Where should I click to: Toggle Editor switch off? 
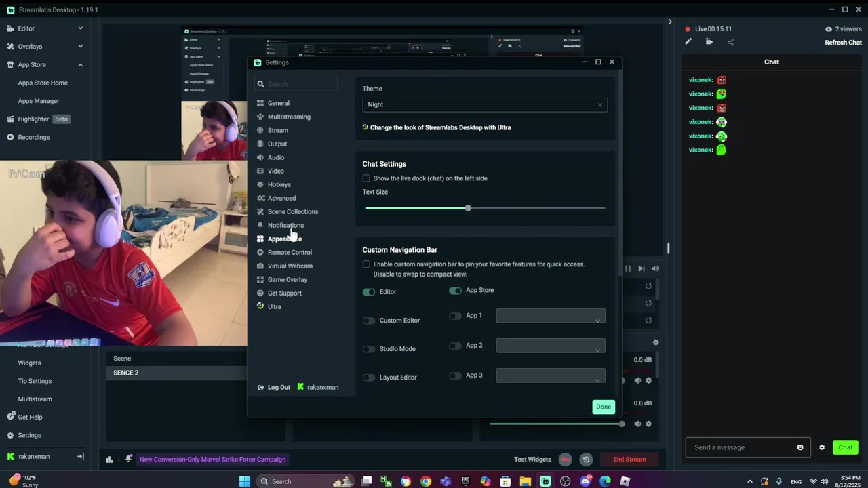point(369,292)
